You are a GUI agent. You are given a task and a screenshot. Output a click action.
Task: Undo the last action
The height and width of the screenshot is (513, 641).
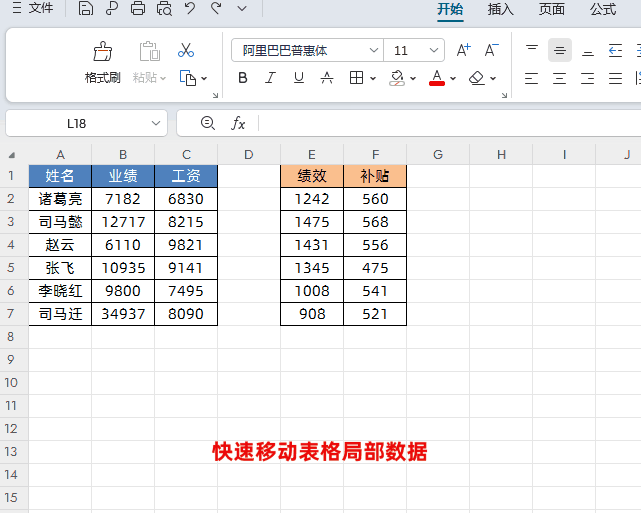(190, 8)
